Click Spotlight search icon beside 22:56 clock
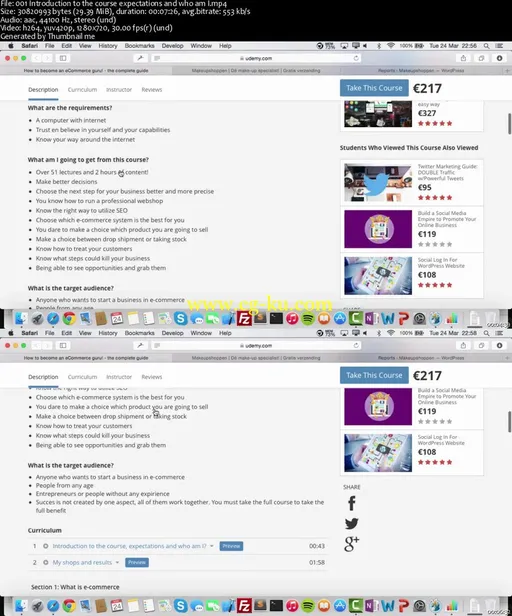This screenshot has width=512, height=616. click(x=486, y=46)
